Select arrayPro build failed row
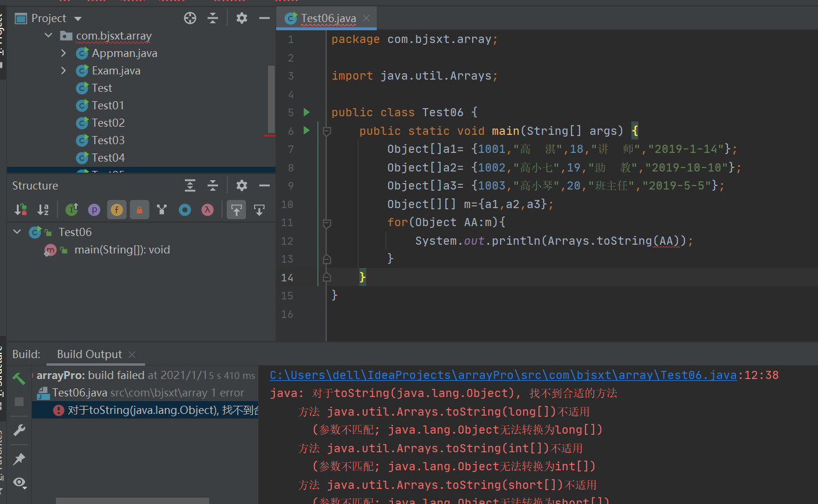818x504 pixels. [x=146, y=376]
